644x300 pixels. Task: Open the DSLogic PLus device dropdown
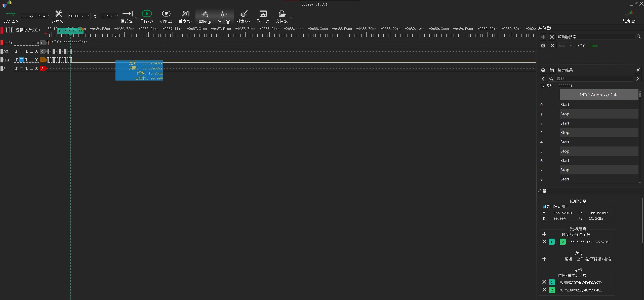coord(35,16)
